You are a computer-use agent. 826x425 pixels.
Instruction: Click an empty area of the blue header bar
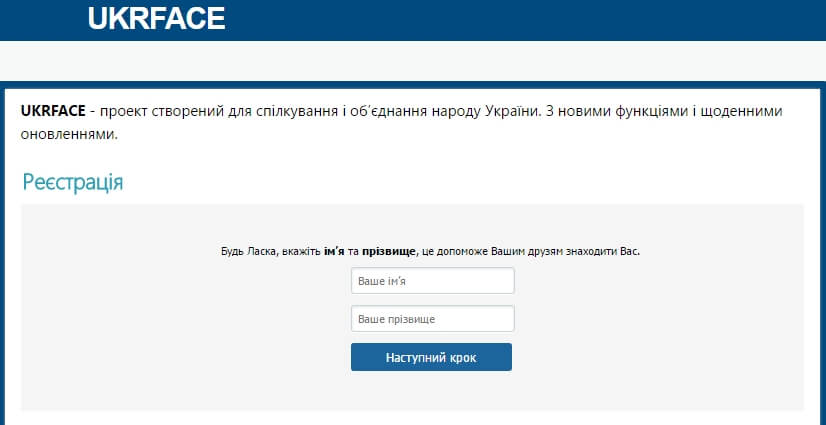pyautogui.click(x=527, y=20)
